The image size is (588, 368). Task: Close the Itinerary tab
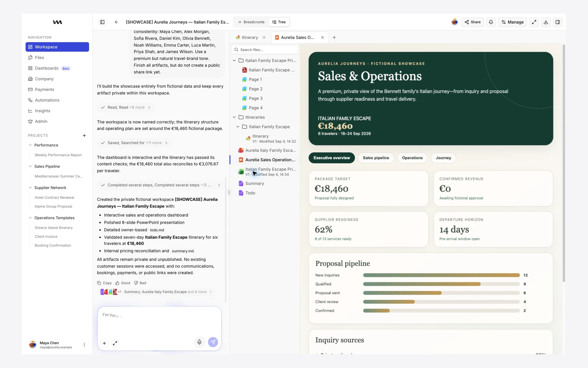[x=264, y=37]
